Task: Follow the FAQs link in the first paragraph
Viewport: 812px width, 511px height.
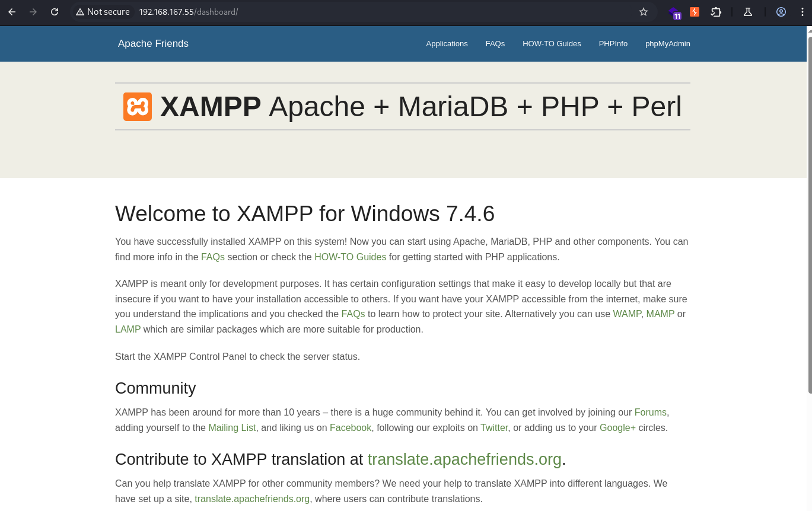Action: click(213, 257)
